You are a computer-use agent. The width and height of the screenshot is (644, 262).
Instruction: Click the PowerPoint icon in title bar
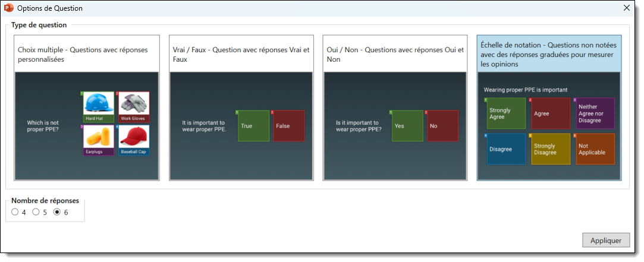(x=9, y=8)
